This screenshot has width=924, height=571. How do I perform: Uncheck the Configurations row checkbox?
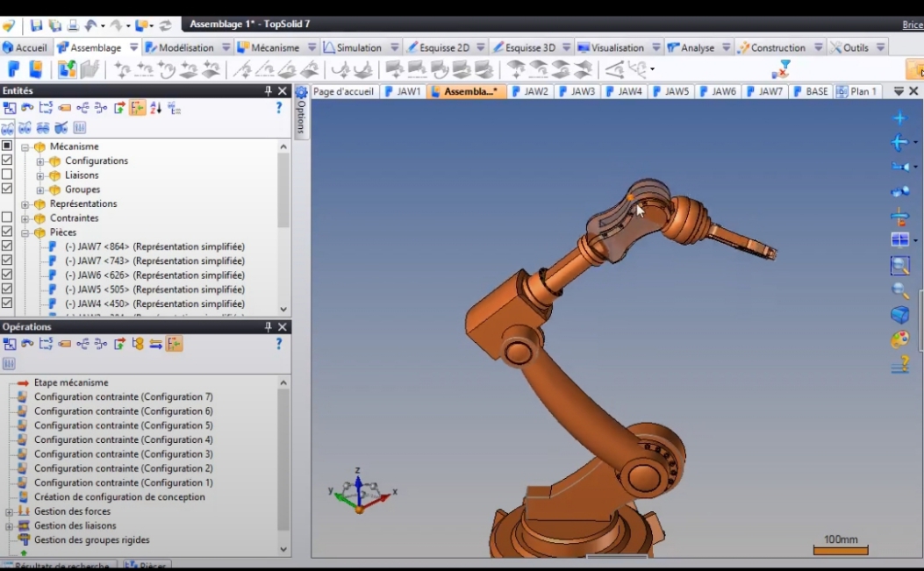(x=7, y=161)
